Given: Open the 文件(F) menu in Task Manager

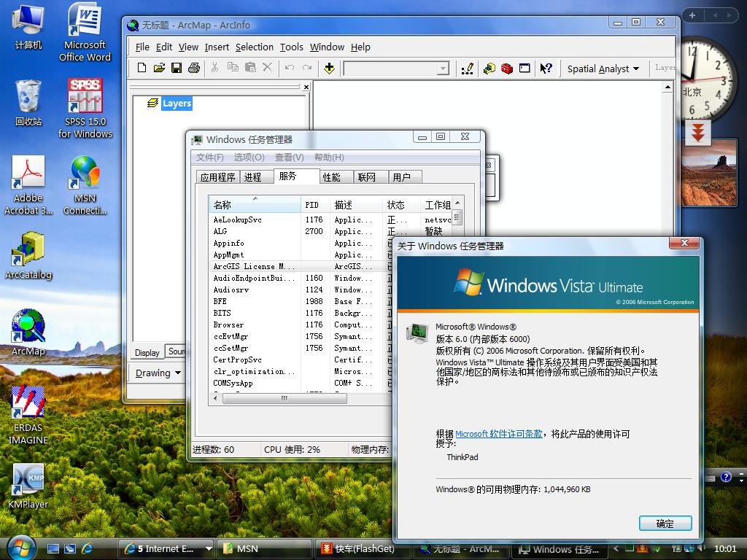Looking at the screenshot, I should point(209,157).
